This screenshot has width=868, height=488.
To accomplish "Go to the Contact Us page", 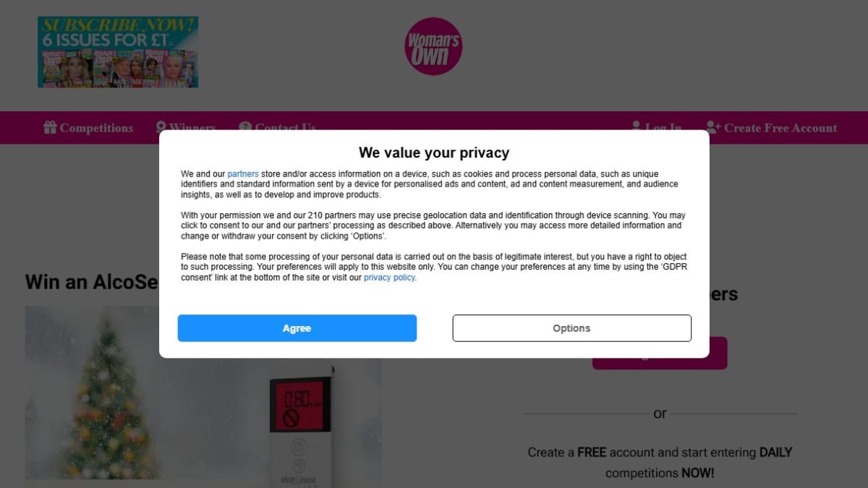I will (285, 127).
